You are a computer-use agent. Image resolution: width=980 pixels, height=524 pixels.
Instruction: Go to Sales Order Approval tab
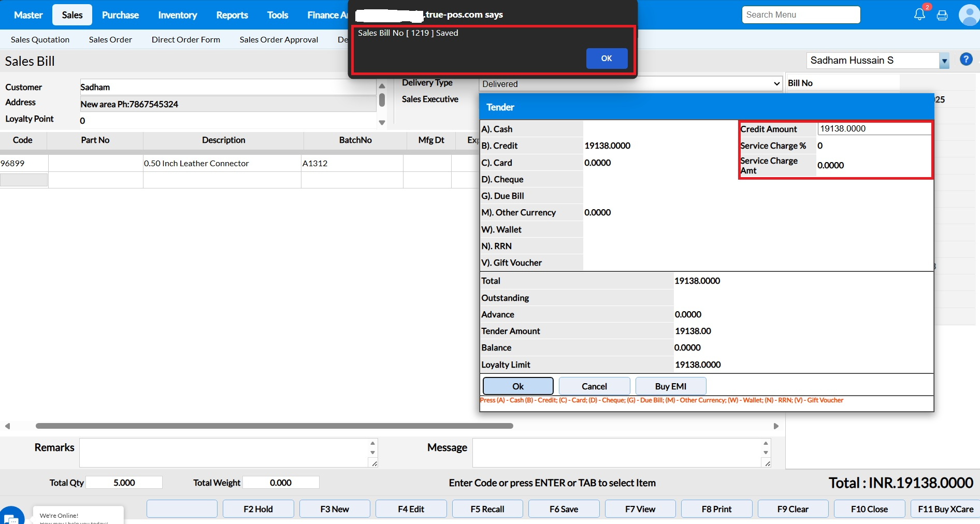coord(279,40)
